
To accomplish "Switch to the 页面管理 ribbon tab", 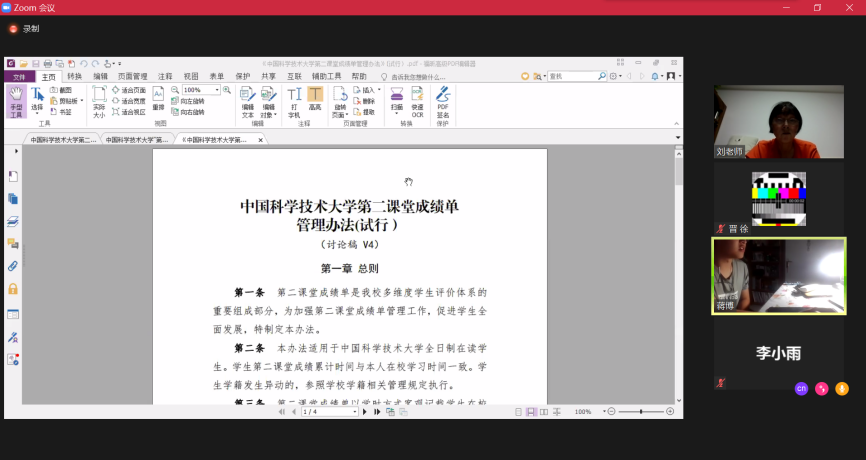I will point(133,76).
